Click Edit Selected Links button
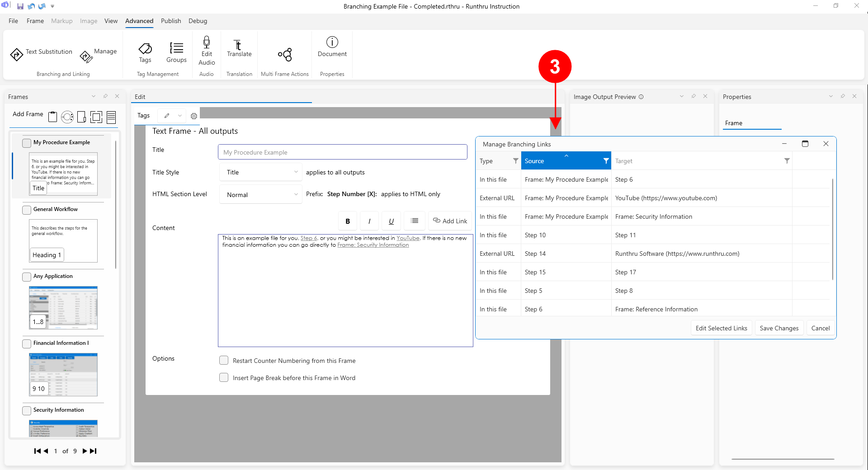 pos(721,328)
